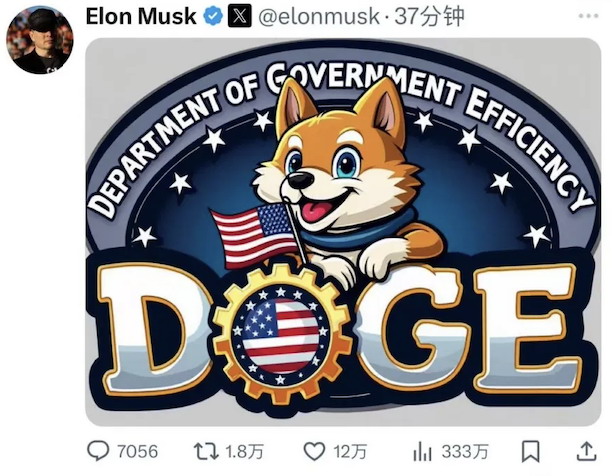Click the share upload icon
Viewport: 612px width, 476px height.
(587, 451)
